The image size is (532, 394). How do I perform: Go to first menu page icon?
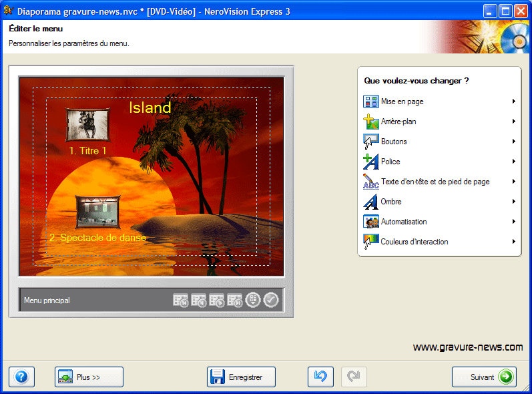[181, 301]
